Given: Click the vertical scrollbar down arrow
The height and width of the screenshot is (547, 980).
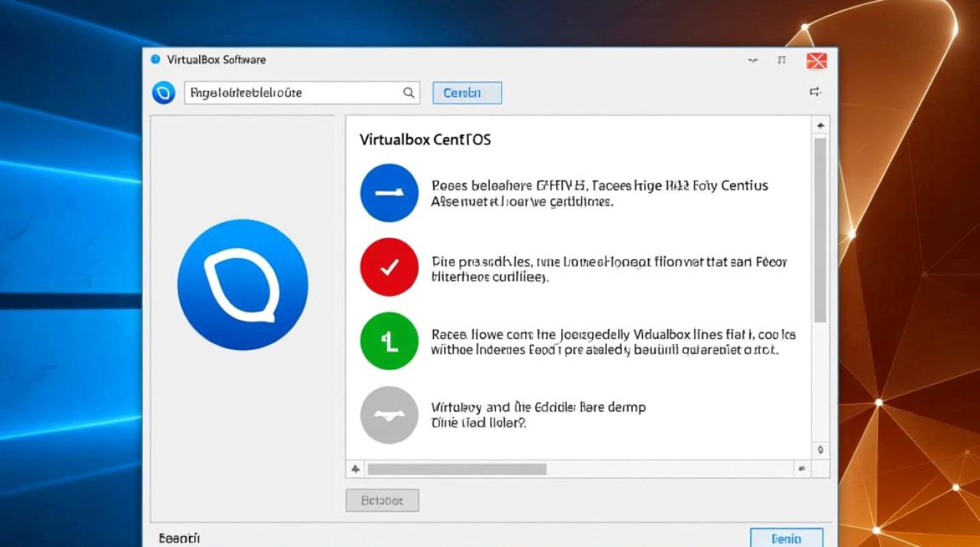Looking at the screenshot, I should [820, 450].
